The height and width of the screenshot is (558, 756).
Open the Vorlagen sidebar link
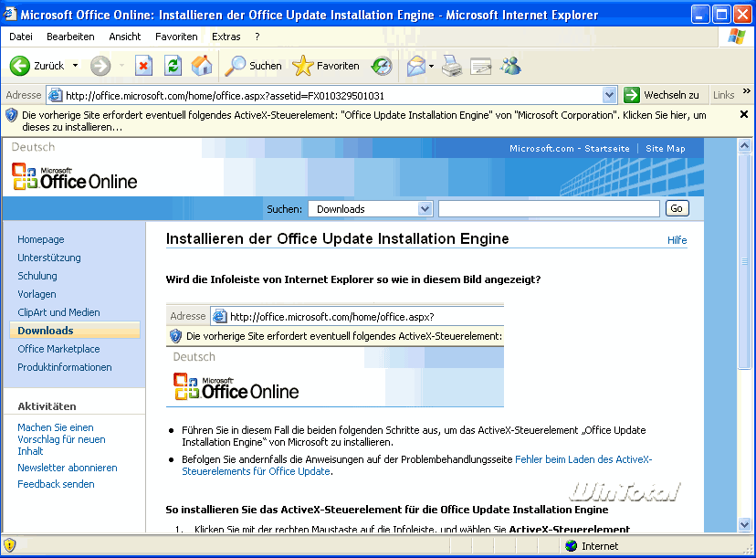[x=37, y=294]
